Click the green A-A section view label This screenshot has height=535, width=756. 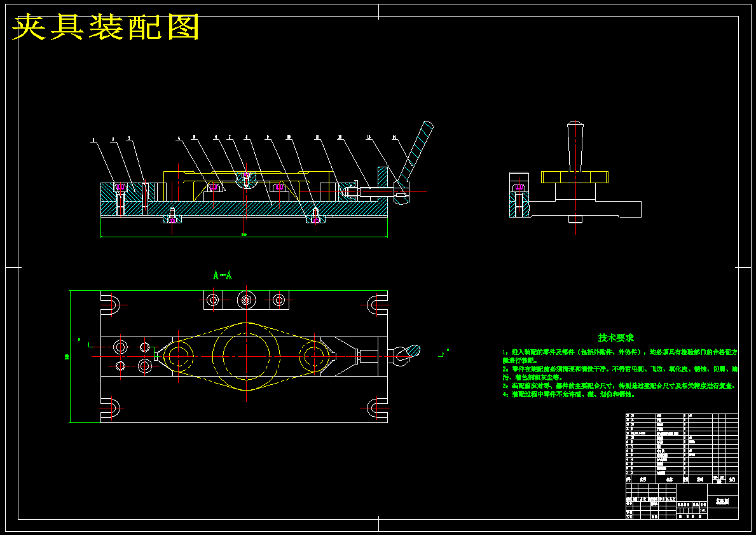pos(223,276)
